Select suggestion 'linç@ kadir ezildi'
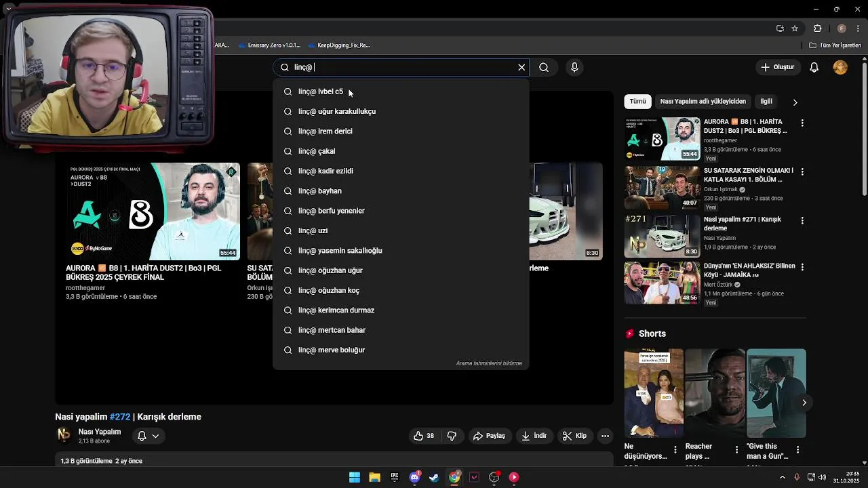 [401, 171]
